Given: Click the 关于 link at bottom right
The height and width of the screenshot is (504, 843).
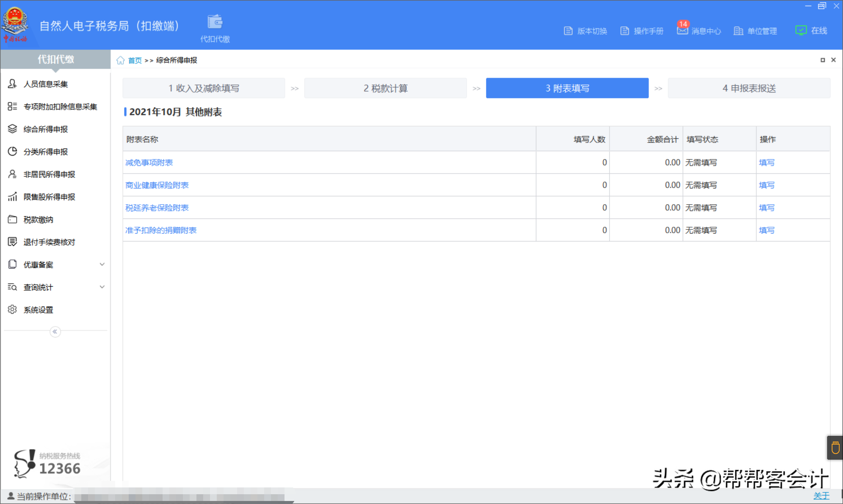Looking at the screenshot, I should (821, 496).
